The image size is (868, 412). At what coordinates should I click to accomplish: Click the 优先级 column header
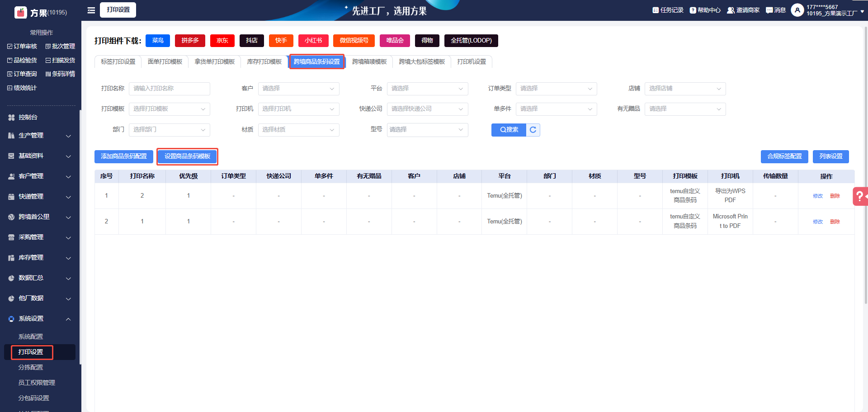click(189, 176)
